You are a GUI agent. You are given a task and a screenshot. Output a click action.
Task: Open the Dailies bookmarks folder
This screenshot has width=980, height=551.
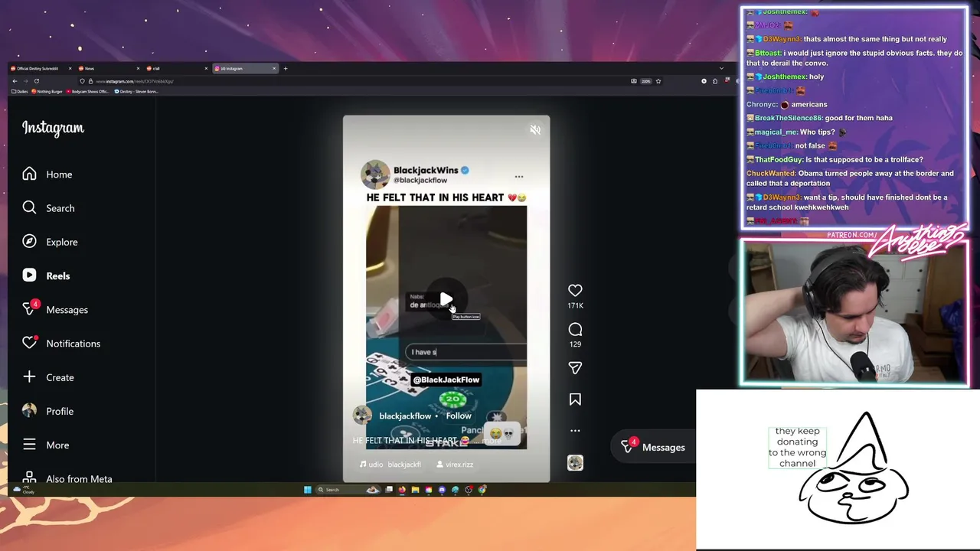[20, 91]
